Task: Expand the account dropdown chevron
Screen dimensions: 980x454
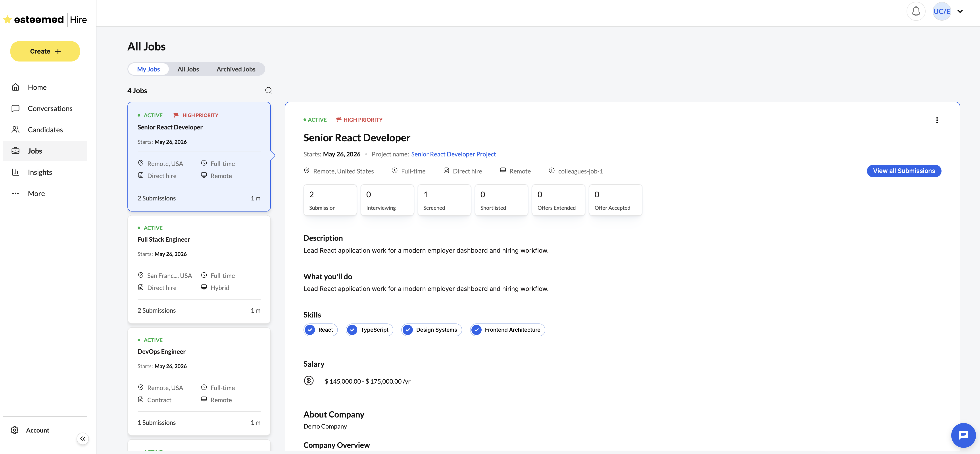Action: coord(960,12)
